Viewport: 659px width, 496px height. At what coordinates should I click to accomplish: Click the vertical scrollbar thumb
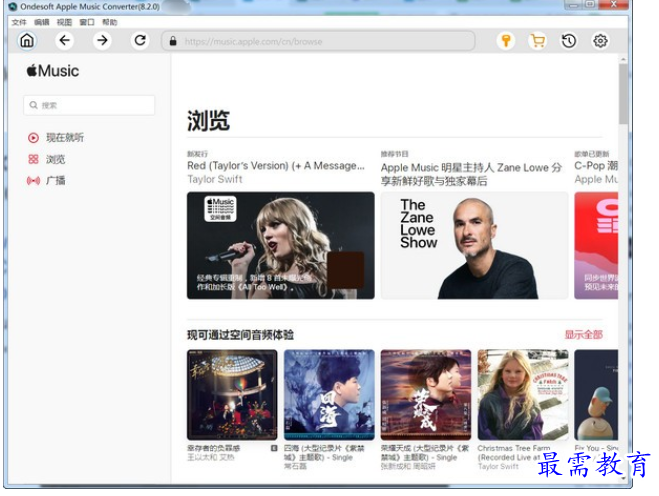623,93
